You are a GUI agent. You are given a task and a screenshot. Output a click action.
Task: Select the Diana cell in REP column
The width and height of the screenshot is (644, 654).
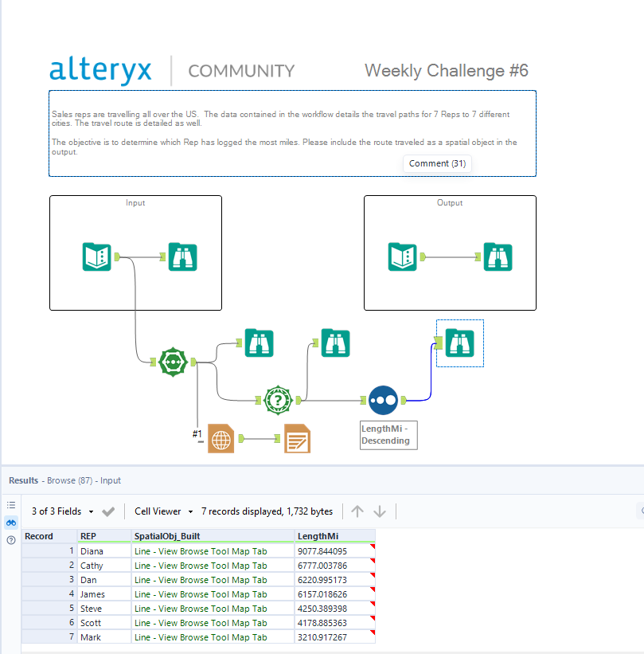[104, 551]
